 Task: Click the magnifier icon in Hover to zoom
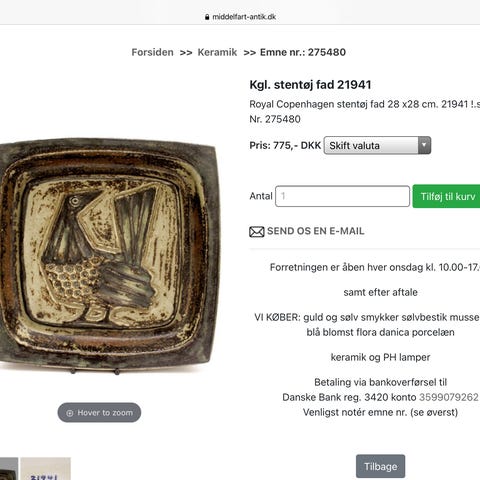[x=70, y=413]
